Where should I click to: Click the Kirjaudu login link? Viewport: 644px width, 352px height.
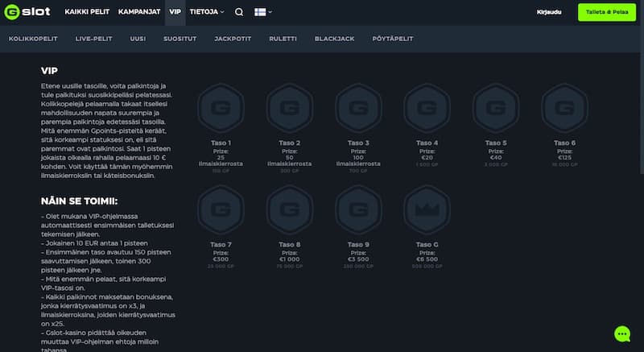[549, 12]
